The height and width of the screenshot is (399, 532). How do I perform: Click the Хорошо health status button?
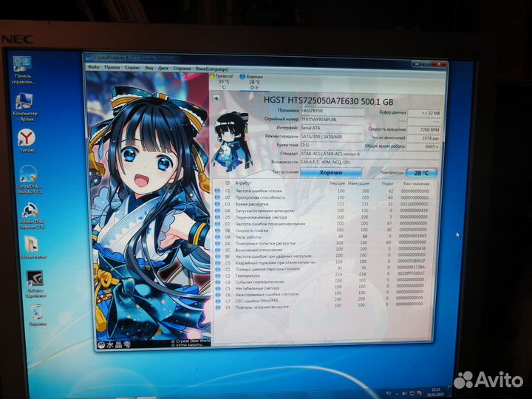pyautogui.click(x=331, y=172)
